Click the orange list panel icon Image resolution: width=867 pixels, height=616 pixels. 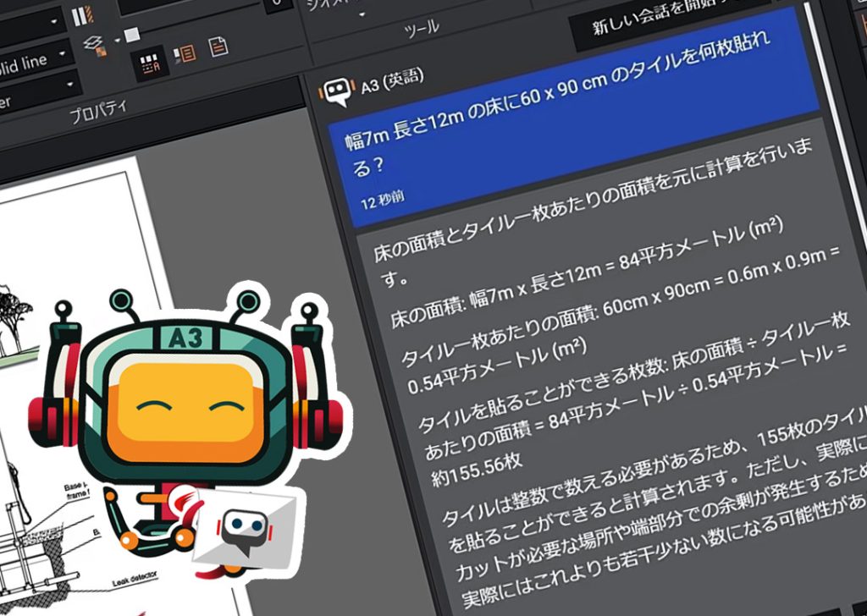185,53
